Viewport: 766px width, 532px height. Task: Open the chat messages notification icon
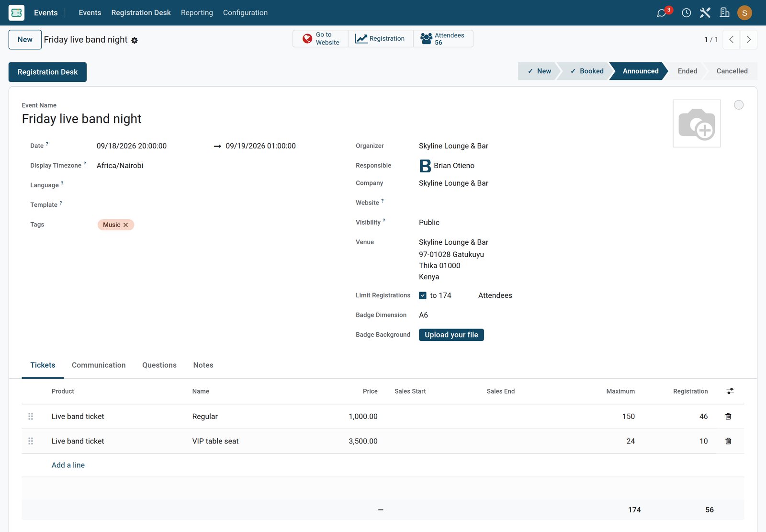[662, 12]
